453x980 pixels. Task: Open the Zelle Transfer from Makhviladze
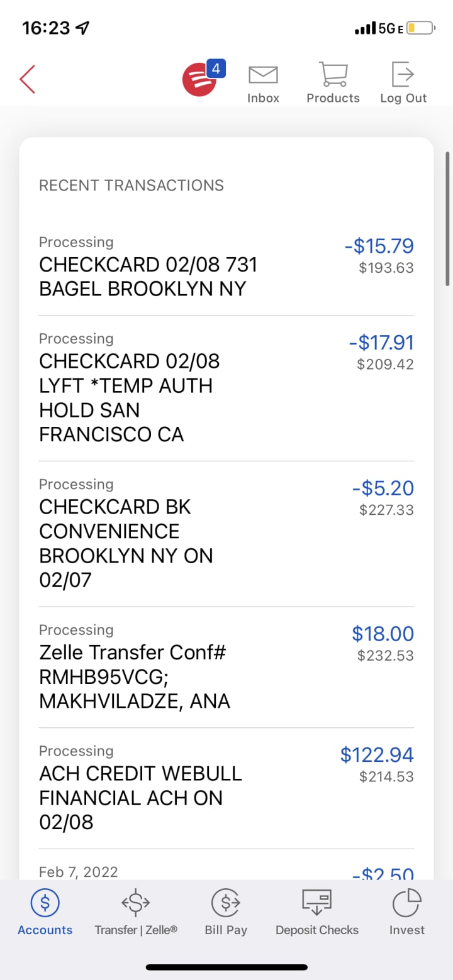pos(134,676)
